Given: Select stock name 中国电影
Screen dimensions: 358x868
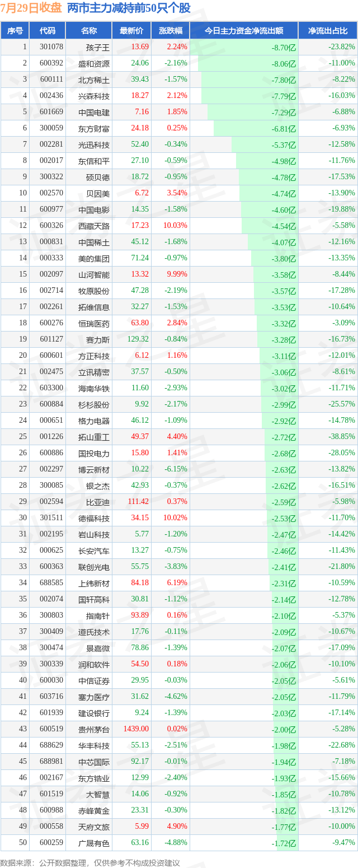Looking at the screenshot, I should click(x=94, y=209).
